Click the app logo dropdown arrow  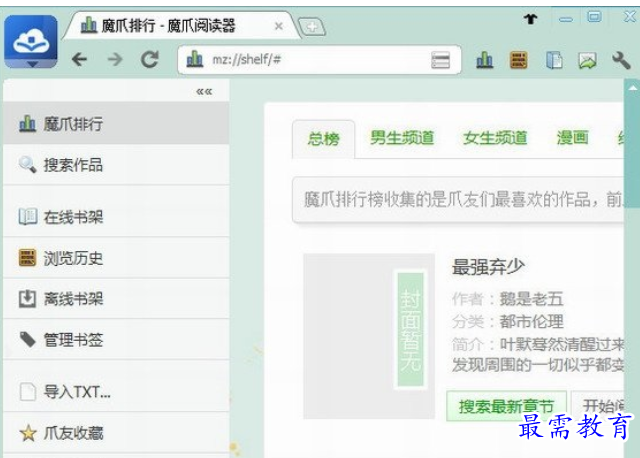click(33, 64)
